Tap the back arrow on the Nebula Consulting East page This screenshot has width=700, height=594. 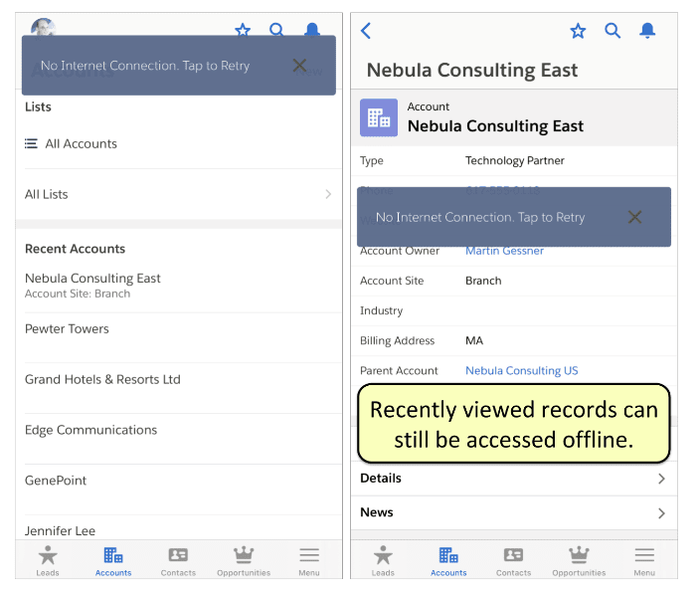[x=366, y=31]
